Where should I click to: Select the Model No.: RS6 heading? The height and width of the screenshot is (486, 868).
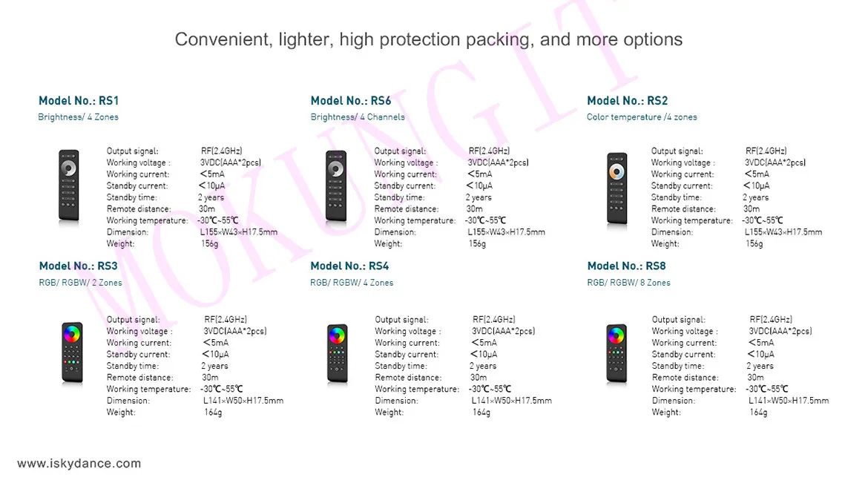(x=351, y=101)
